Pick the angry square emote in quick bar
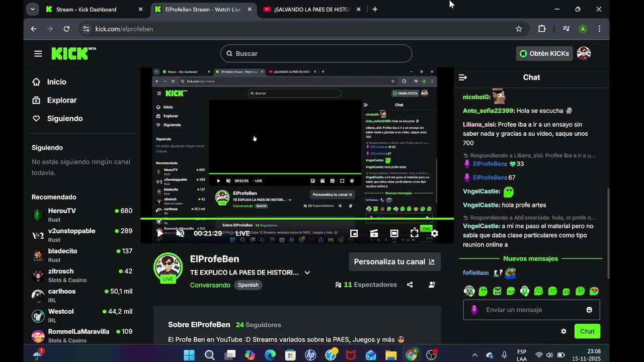 click(x=497, y=291)
